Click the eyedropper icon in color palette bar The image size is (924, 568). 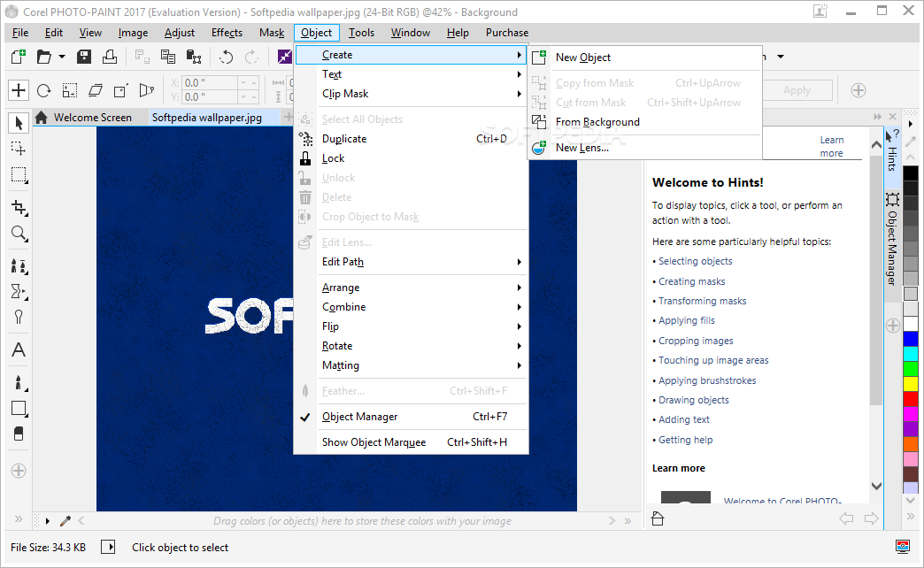[65, 521]
